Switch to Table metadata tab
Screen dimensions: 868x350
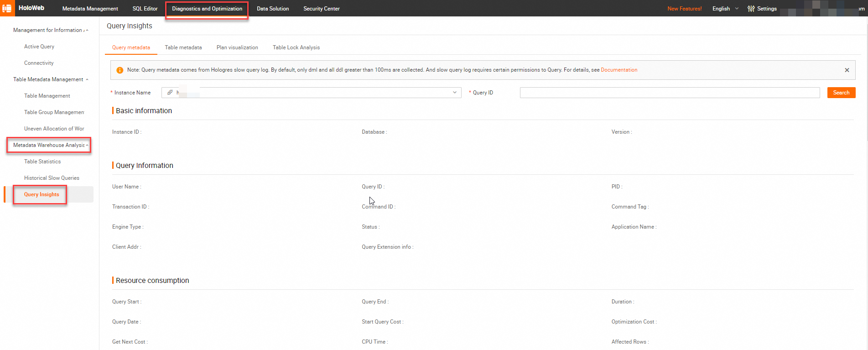pyautogui.click(x=183, y=47)
